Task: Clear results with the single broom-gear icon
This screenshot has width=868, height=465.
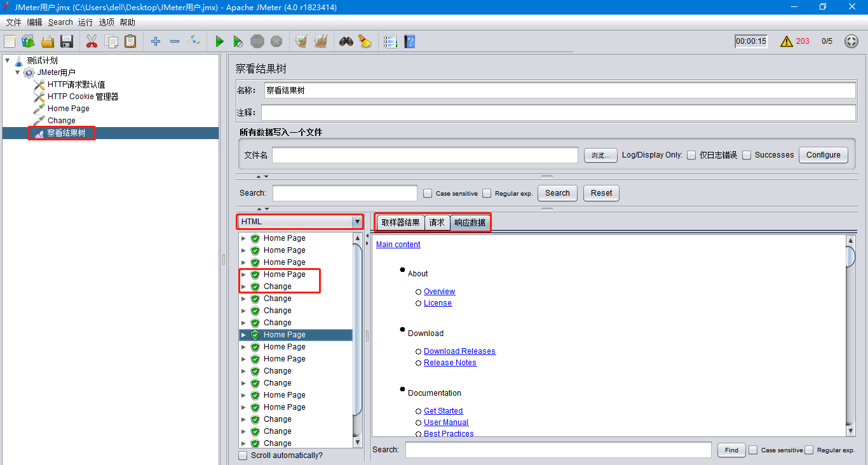Action: [x=301, y=41]
